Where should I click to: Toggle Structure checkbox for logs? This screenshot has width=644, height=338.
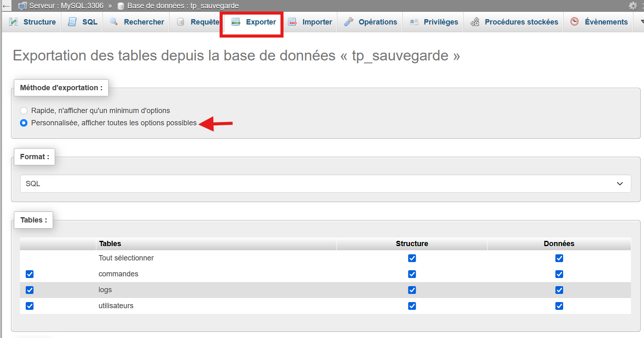click(x=412, y=290)
